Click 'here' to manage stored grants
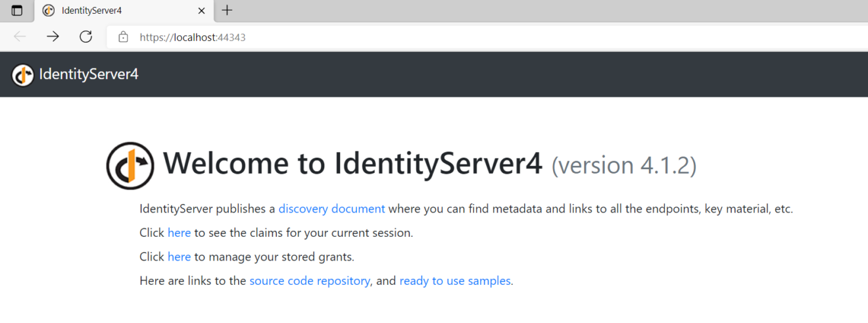The image size is (868, 323). coord(179,257)
